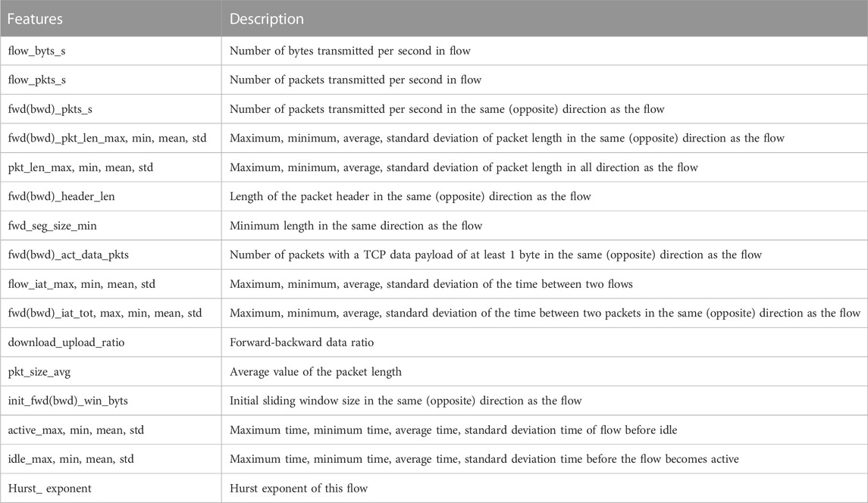Select the Hurst_ exponent feature cell
This screenshot has height=503, width=868.
(x=111, y=488)
